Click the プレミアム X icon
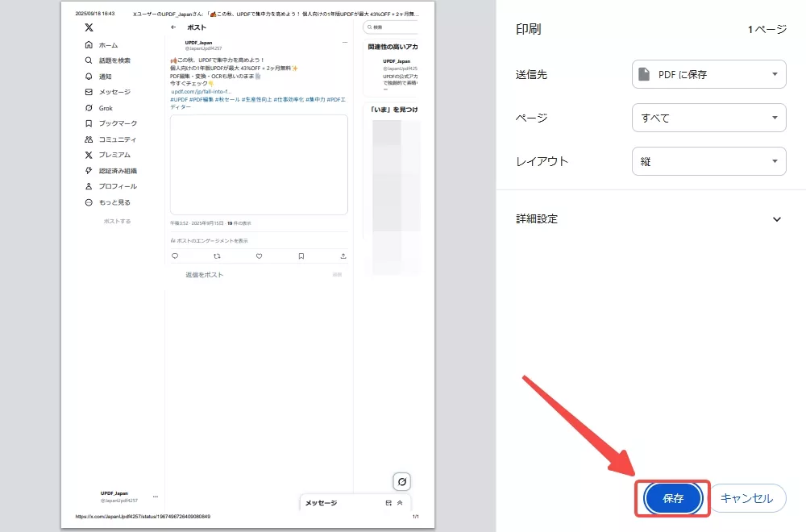 (89, 155)
